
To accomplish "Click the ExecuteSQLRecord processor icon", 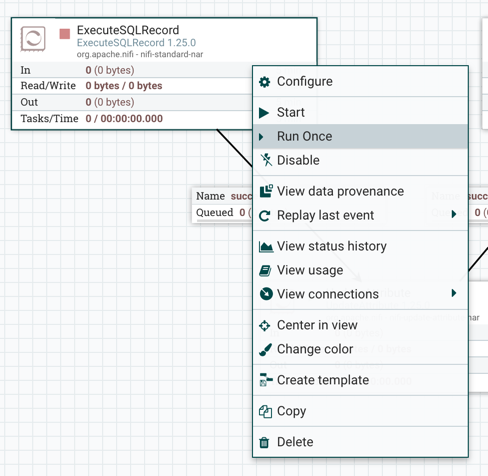I will point(33,39).
